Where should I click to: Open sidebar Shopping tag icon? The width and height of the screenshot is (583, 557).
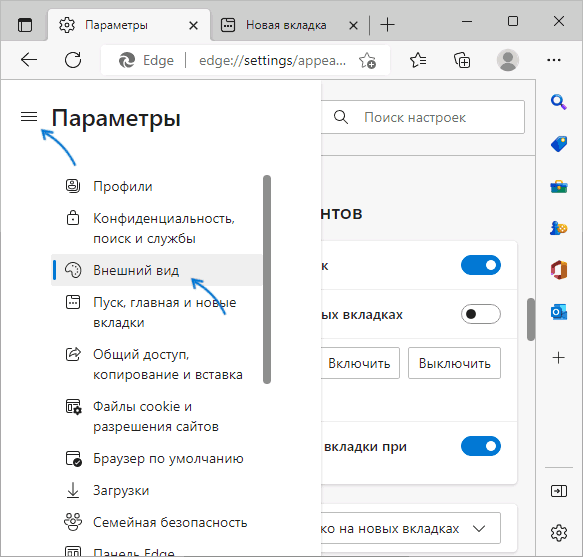[559, 144]
